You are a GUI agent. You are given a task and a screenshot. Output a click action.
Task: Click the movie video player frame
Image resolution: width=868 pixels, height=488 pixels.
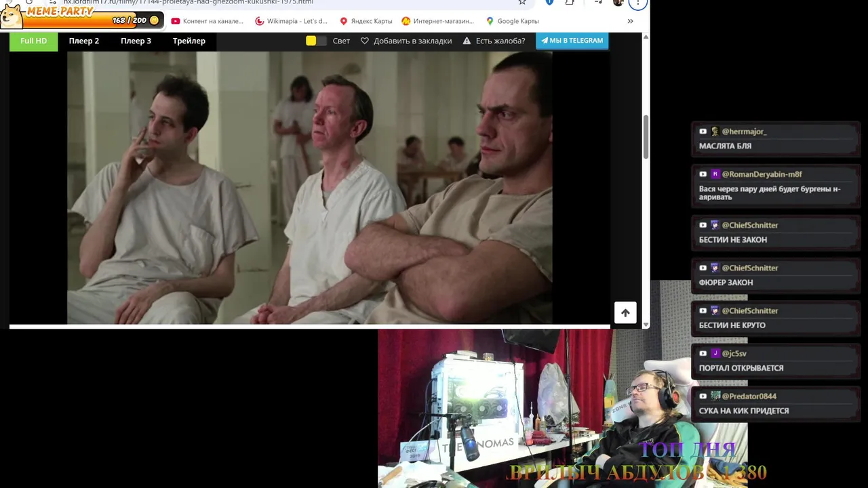309,188
